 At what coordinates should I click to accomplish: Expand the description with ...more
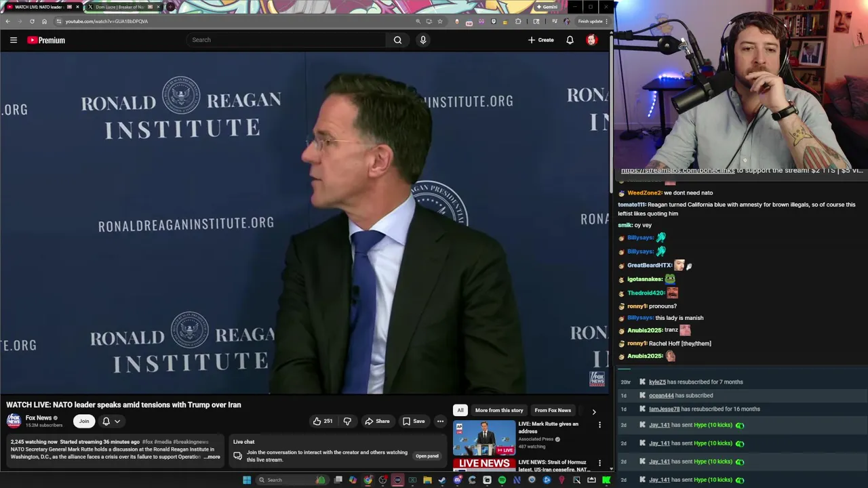click(212, 457)
